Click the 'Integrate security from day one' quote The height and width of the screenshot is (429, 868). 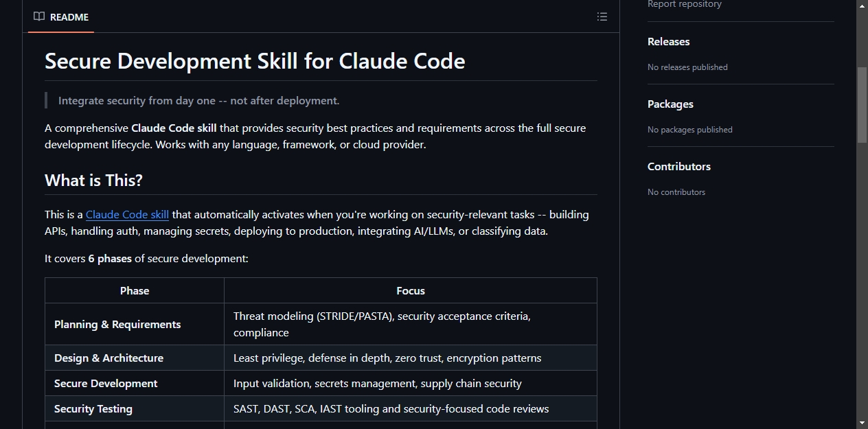coord(199,101)
